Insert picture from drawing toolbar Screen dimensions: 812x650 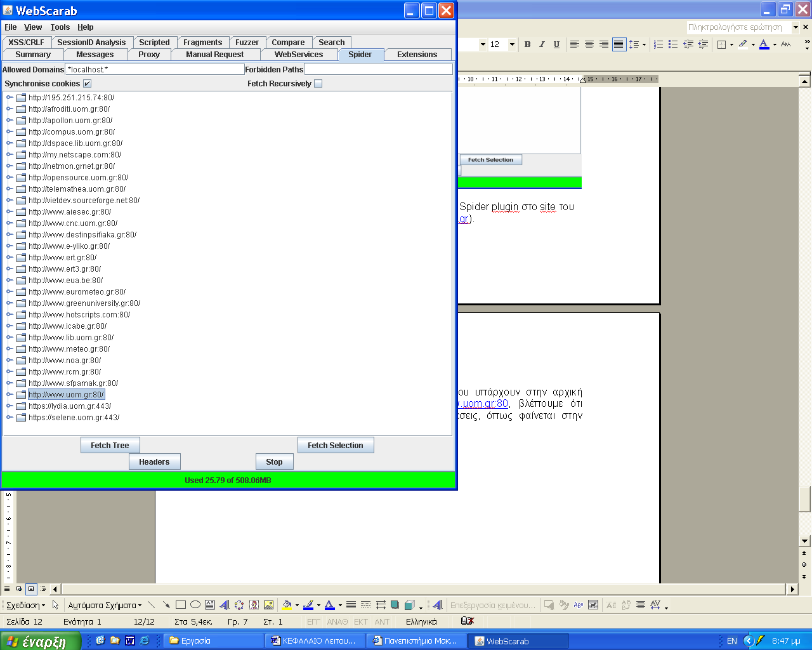click(268, 605)
